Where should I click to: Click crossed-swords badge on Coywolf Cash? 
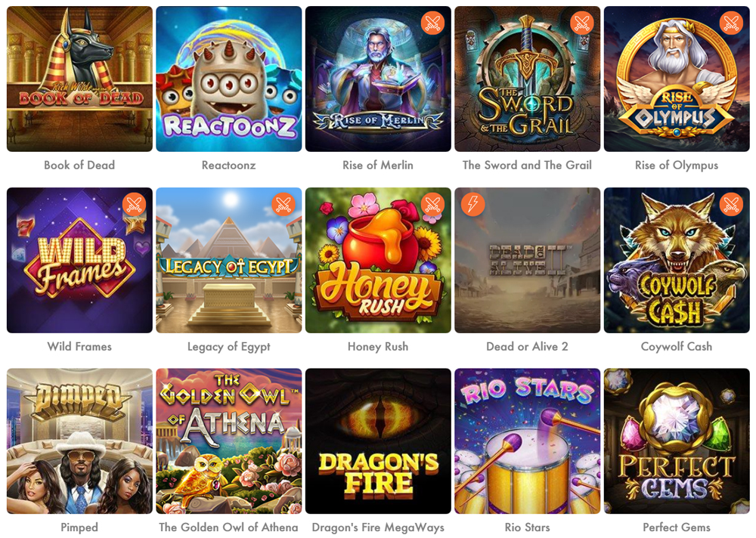pyautogui.click(x=731, y=204)
